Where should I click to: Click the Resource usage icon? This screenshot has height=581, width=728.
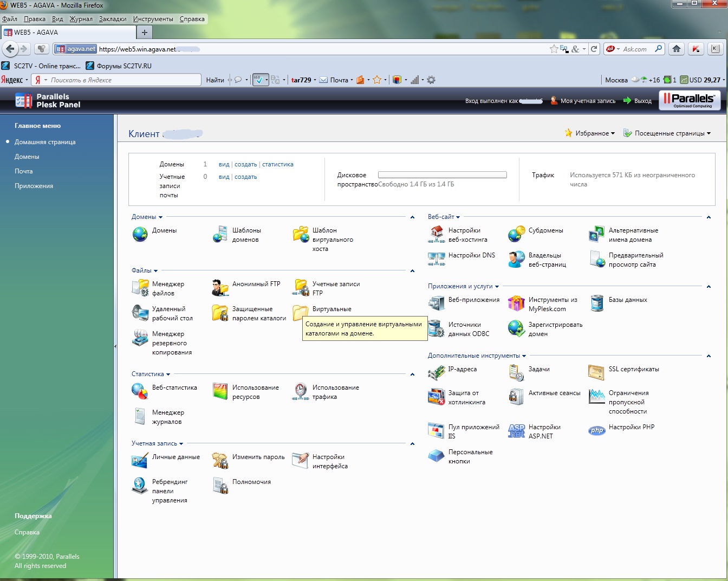point(220,391)
